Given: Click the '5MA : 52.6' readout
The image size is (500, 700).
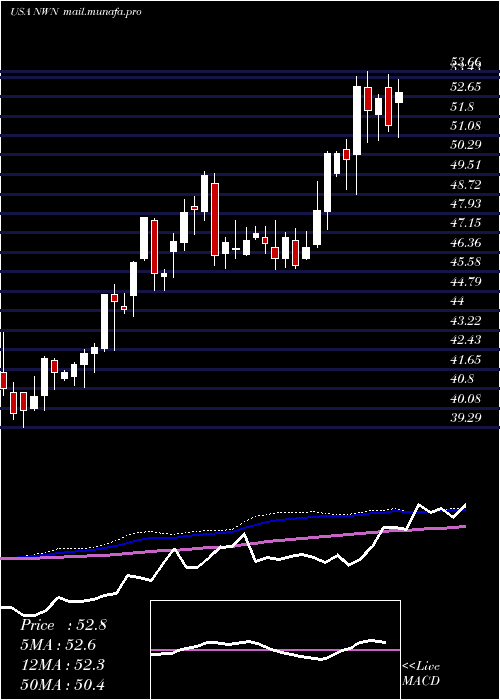Looking at the screenshot, I should (58, 645).
